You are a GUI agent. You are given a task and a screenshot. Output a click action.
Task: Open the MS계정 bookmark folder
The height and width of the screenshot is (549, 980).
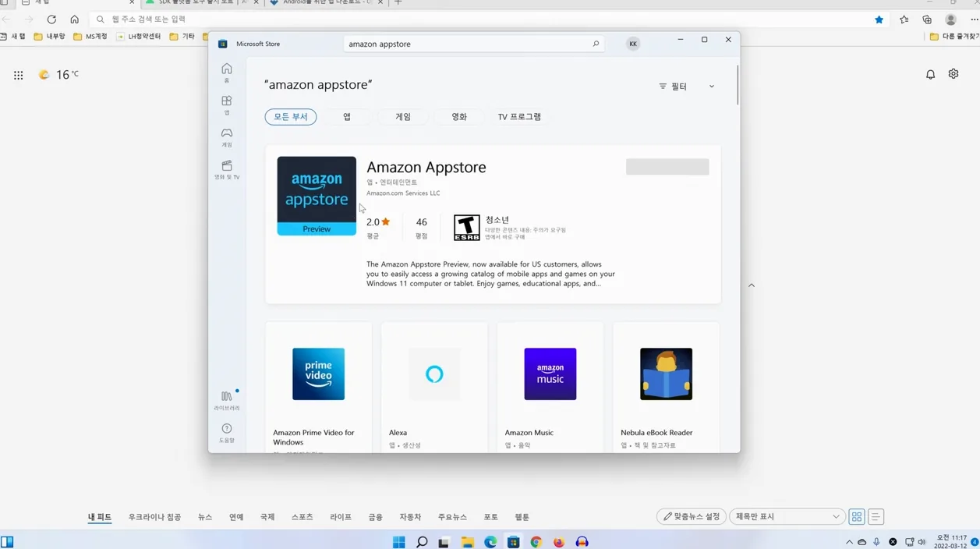[x=90, y=37]
